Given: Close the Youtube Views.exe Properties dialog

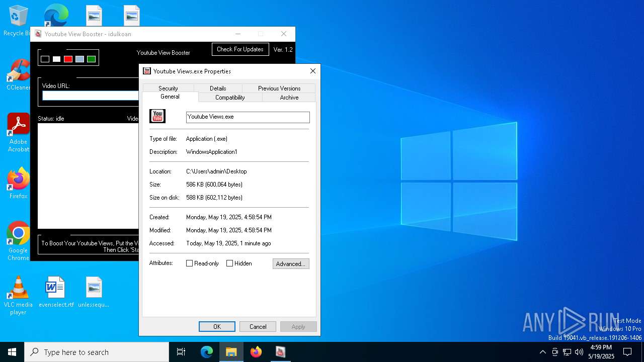Looking at the screenshot, I should [312, 71].
